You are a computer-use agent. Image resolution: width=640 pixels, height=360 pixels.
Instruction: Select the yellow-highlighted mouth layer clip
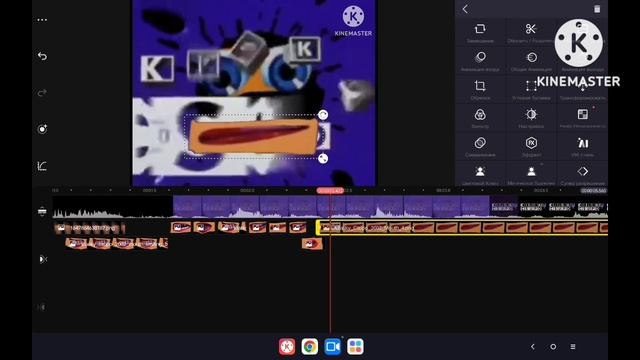[x=462, y=227]
